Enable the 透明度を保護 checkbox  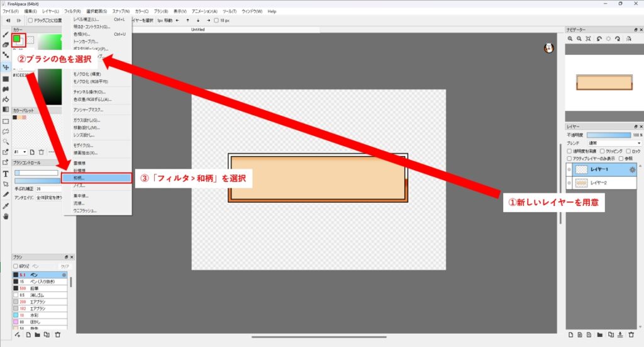click(569, 151)
